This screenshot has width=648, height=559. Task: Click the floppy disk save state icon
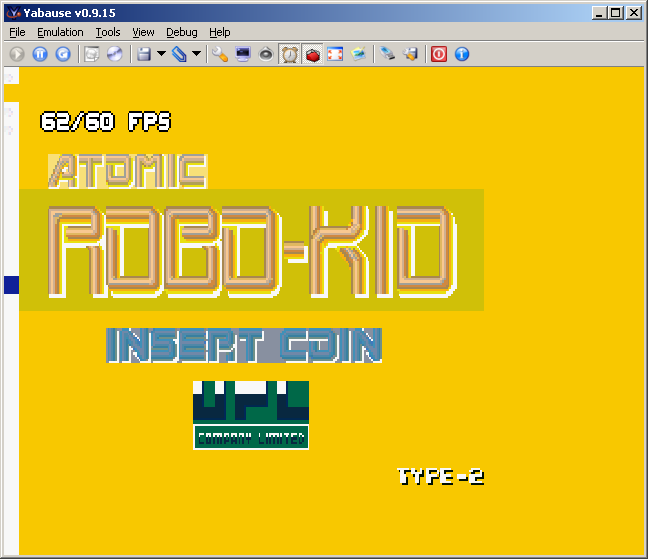(x=144, y=54)
